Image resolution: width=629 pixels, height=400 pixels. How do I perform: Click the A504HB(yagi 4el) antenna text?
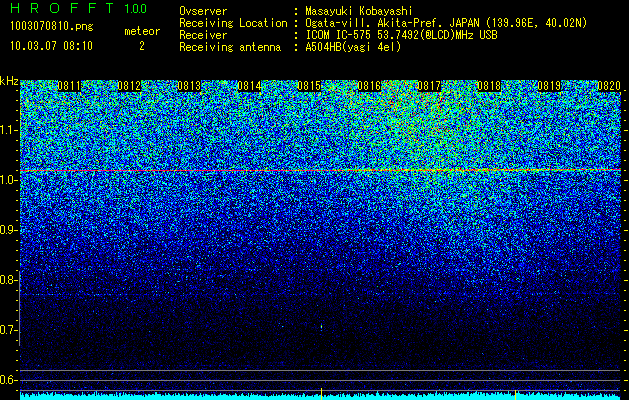click(353, 47)
